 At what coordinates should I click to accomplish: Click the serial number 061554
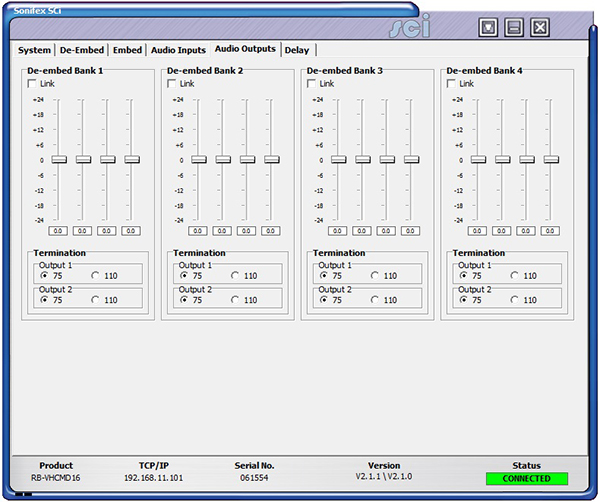pyautogui.click(x=254, y=478)
